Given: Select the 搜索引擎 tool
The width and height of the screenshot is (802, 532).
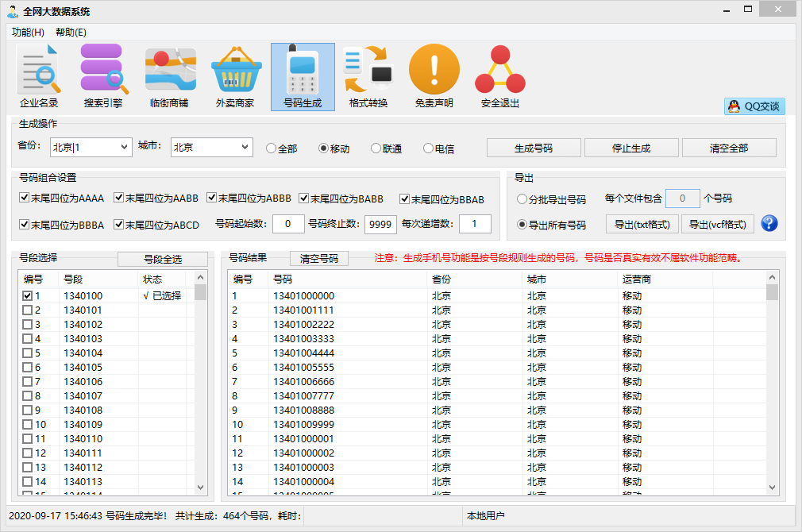Looking at the screenshot, I should 104,75.
